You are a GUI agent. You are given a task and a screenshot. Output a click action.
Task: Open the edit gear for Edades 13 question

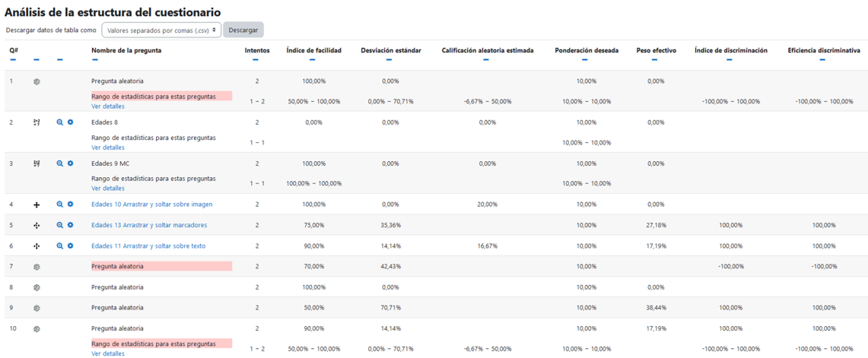71,225
